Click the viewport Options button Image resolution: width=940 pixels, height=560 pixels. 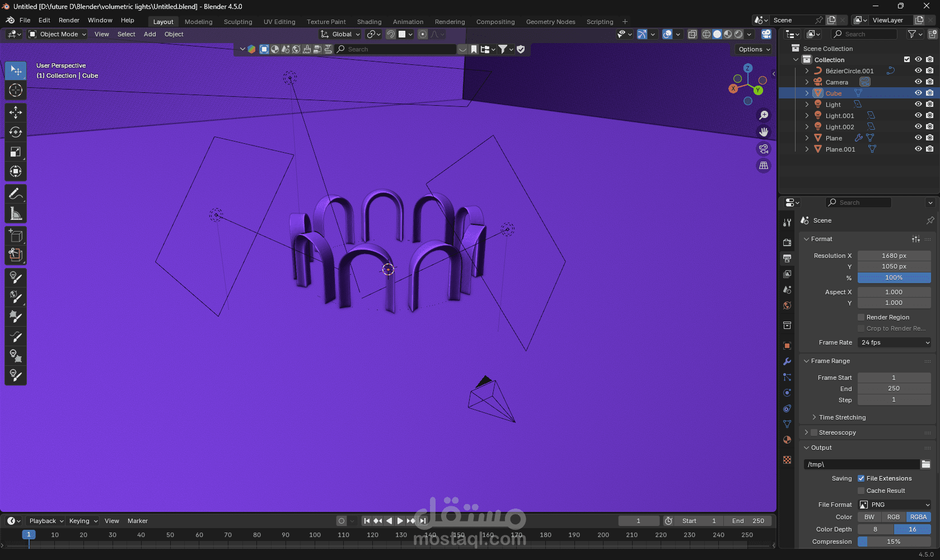pyautogui.click(x=754, y=49)
